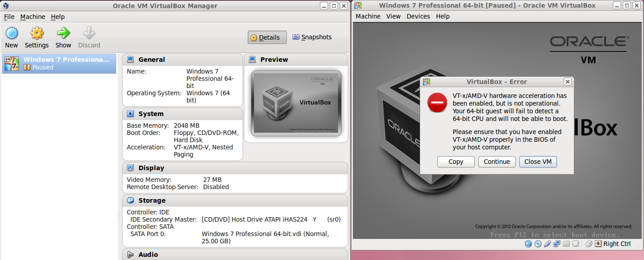Click the System section chip icon
The width and height of the screenshot is (644, 260).
[x=130, y=114]
